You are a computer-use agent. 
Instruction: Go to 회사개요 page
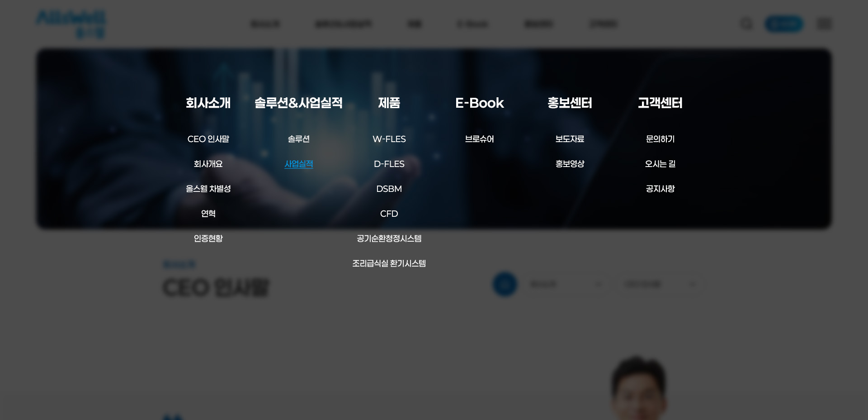tap(208, 164)
